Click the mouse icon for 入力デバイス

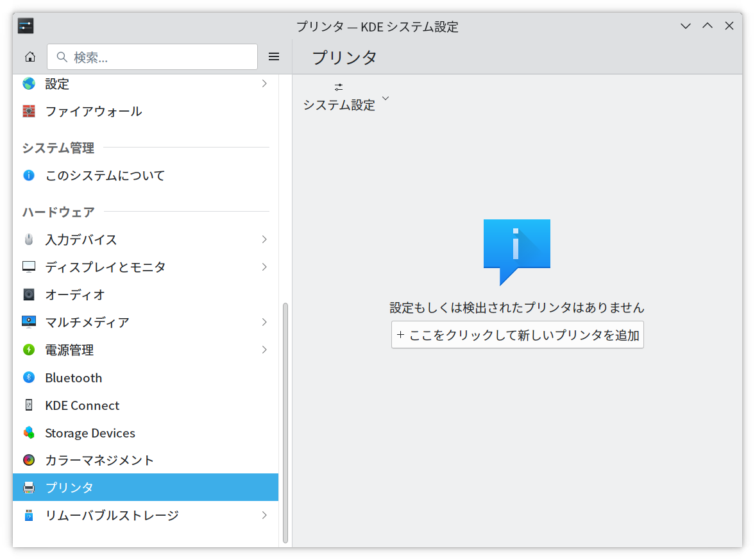pos(29,239)
